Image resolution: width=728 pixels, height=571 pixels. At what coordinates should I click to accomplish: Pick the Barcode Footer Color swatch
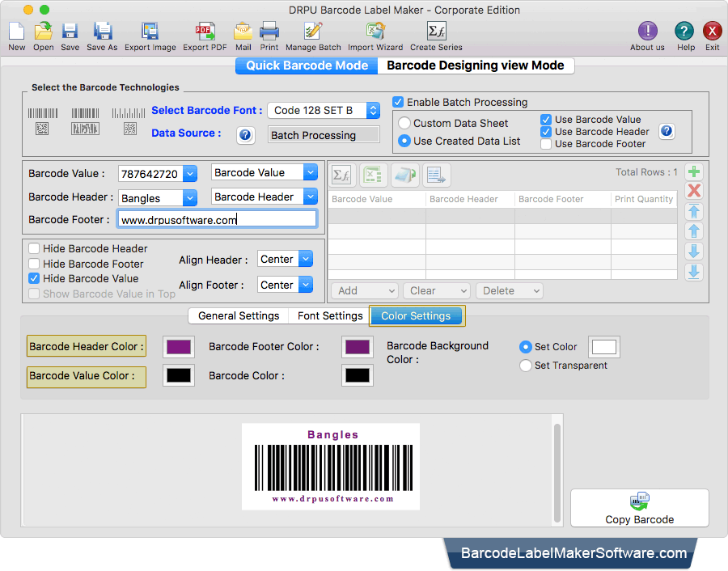tap(358, 347)
